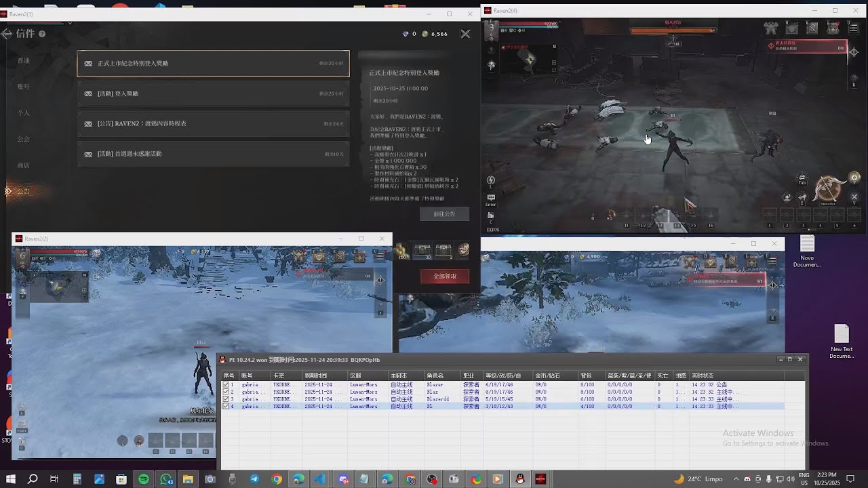
Task: Uncheck the row 4 checkbox for Bl
Action: pyautogui.click(x=226, y=406)
